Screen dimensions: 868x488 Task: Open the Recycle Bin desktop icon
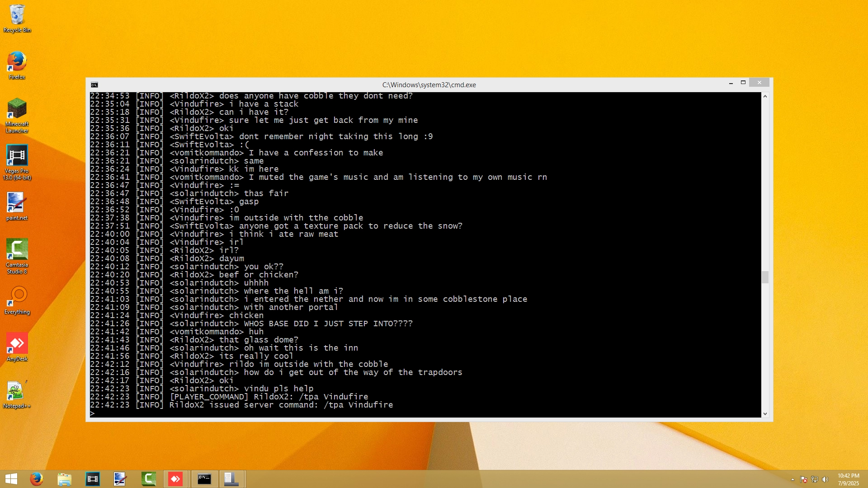(17, 18)
